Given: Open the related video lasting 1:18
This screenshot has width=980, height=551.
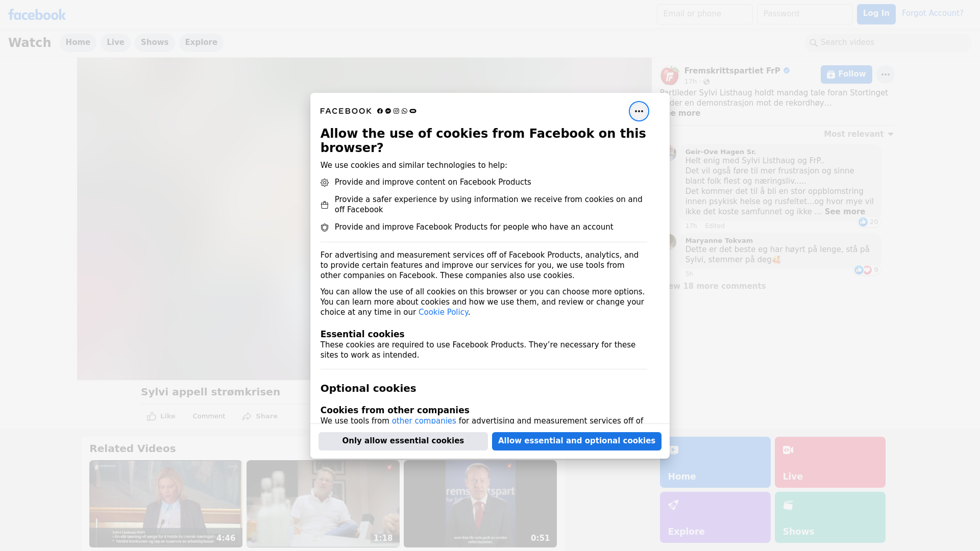Looking at the screenshot, I should tap(323, 504).
